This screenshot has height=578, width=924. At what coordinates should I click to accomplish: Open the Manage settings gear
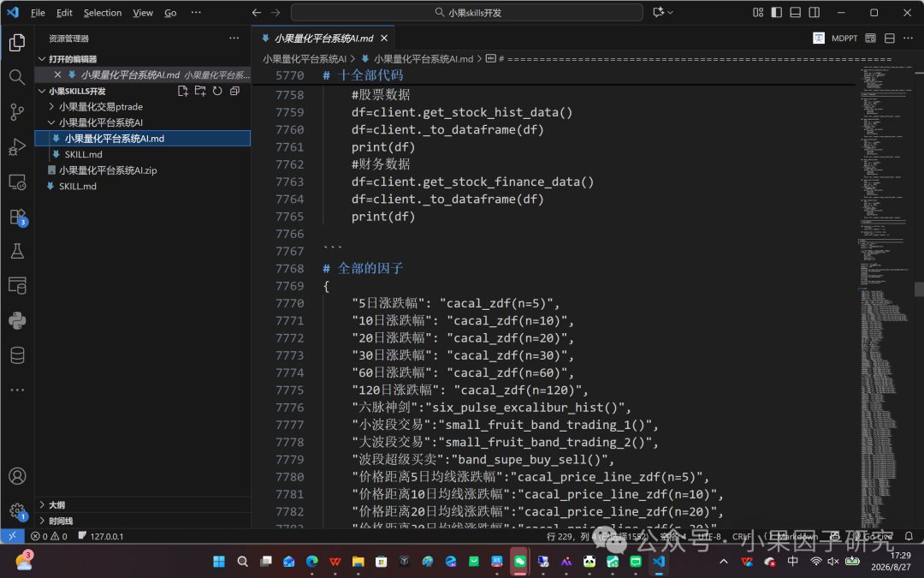click(17, 510)
